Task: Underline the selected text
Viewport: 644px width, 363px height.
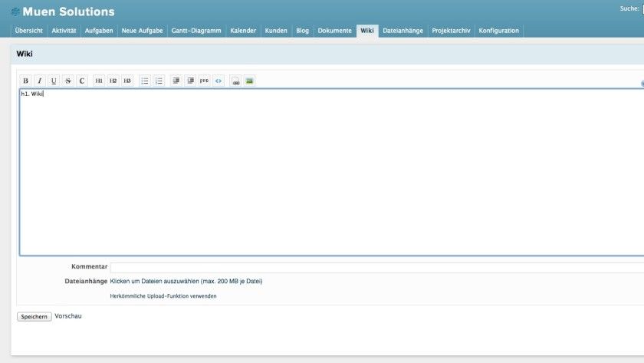Action: coord(54,81)
